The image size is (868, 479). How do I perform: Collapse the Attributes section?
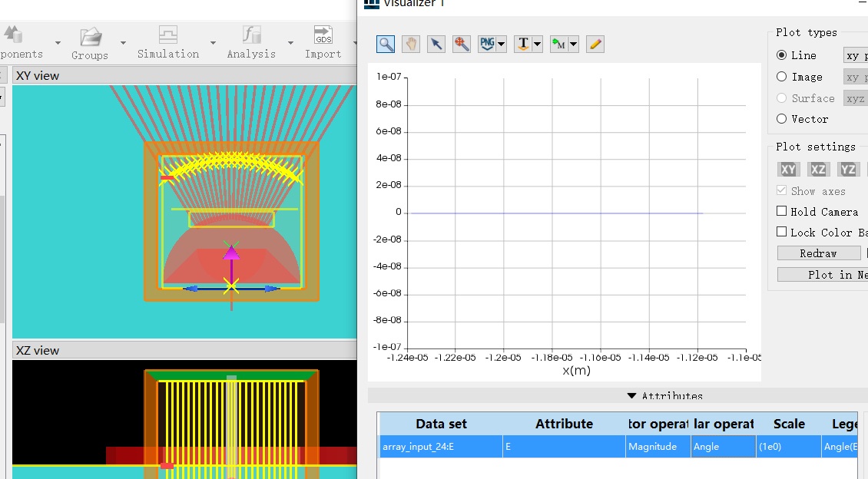pyautogui.click(x=631, y=396)
